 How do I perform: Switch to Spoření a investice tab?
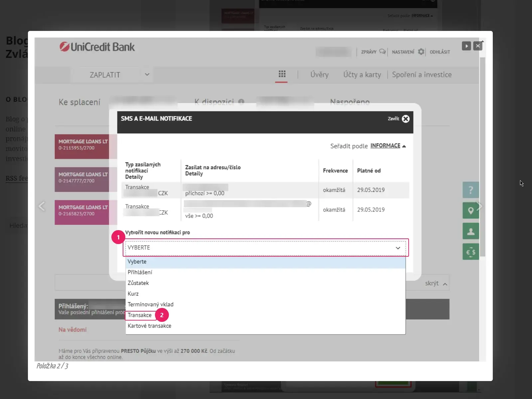coord(422,74)
